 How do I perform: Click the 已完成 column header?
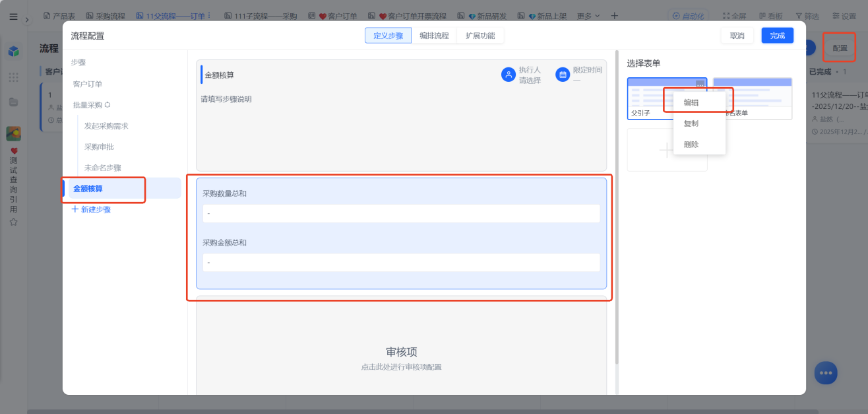coord(821,71)
